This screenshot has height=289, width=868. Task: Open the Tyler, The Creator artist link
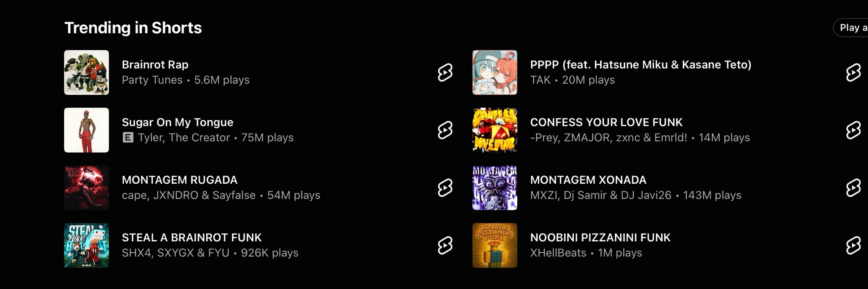coord(184,137)
